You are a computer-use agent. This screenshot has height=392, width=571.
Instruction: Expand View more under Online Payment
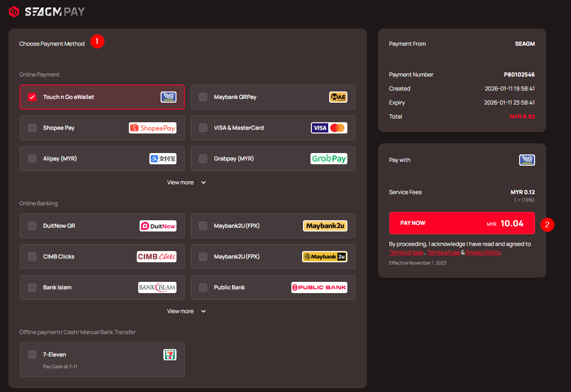coord(187,182)
